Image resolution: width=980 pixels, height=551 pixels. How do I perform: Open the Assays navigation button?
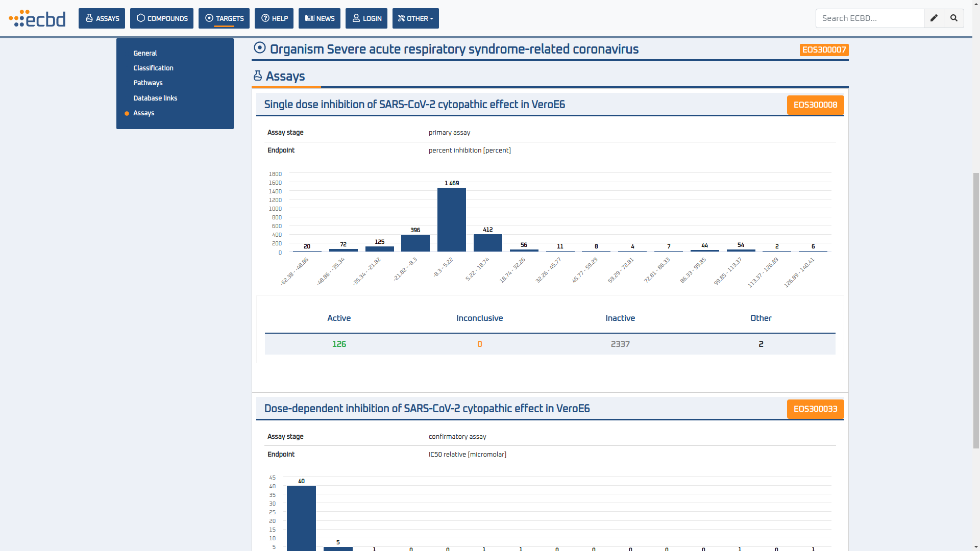pyautogui.click(x=102, y=18)
